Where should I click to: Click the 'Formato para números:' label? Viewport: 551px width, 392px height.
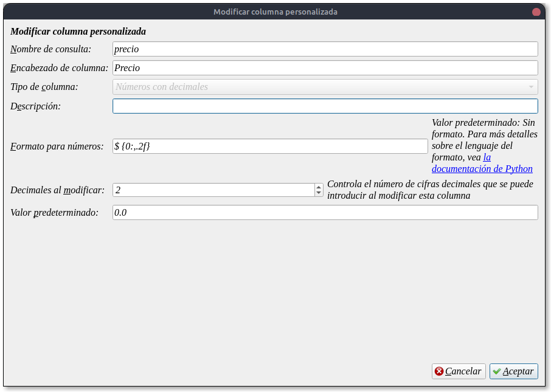click(x=57, y=146)
